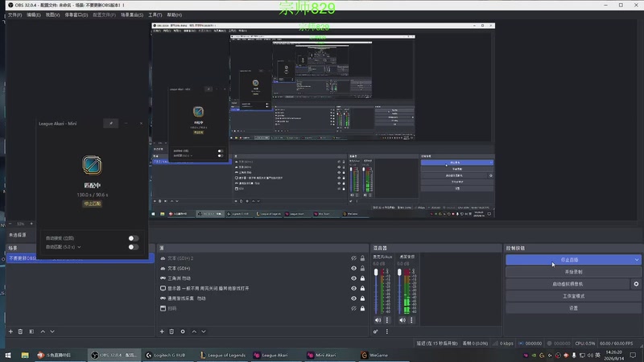Add a new scene with plus icon
Viewport: 644px width, 362px height.
(10, 331)
